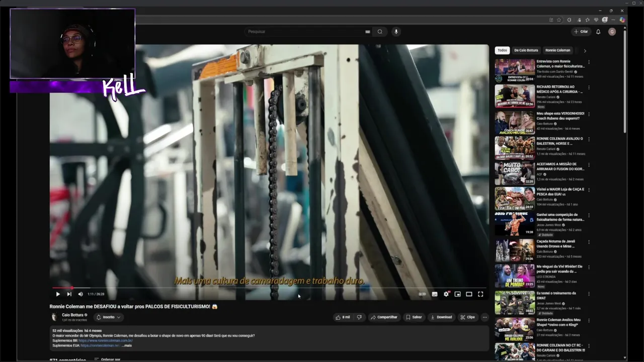Open the Inscrito subscription dropdown
This screenshot has height=362, width=644.
coord(108,317)
